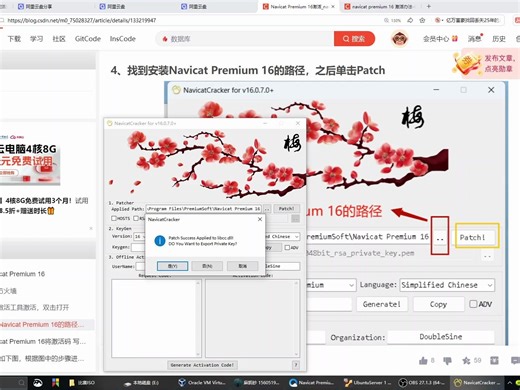The image size is (520, 390).
Task: Click the scrollbar of the Request Code box
Action: (198, 318)
